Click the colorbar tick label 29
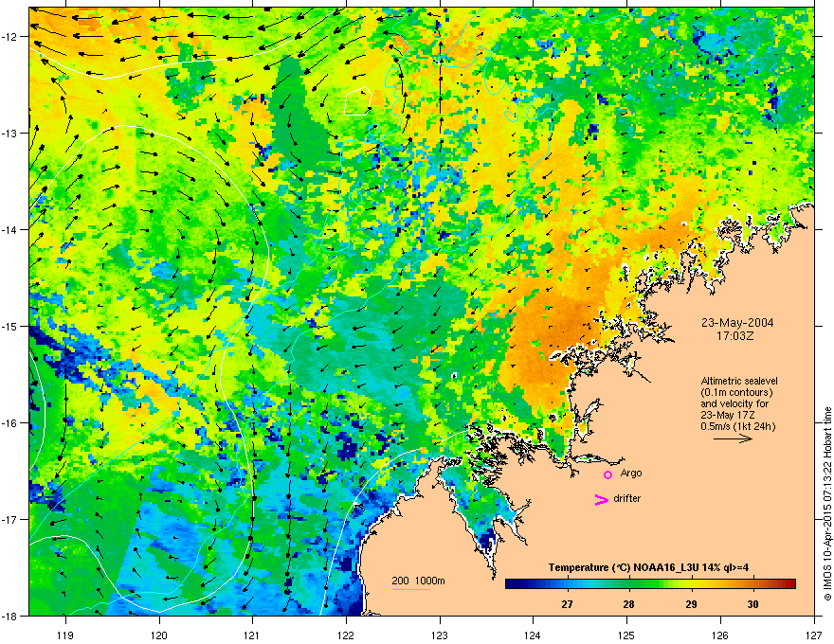 (691, 604)
